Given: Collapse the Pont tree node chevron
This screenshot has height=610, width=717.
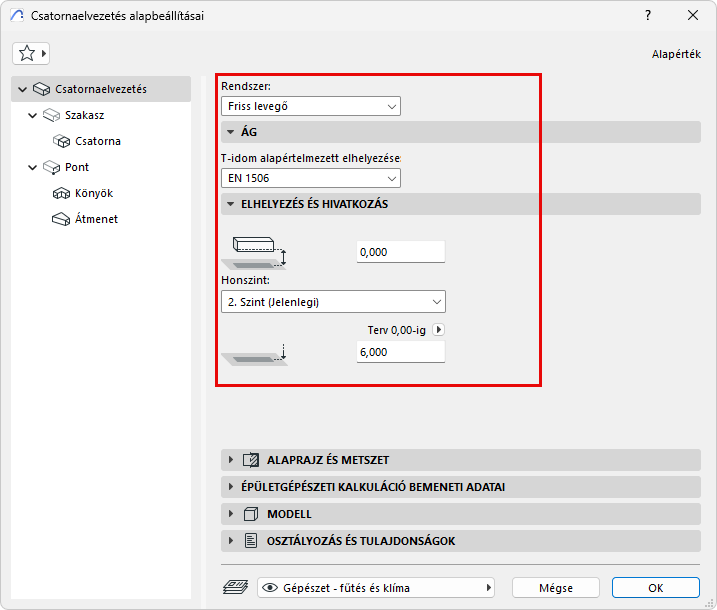Looking at the screenshot, I should [x=32, y=167].
